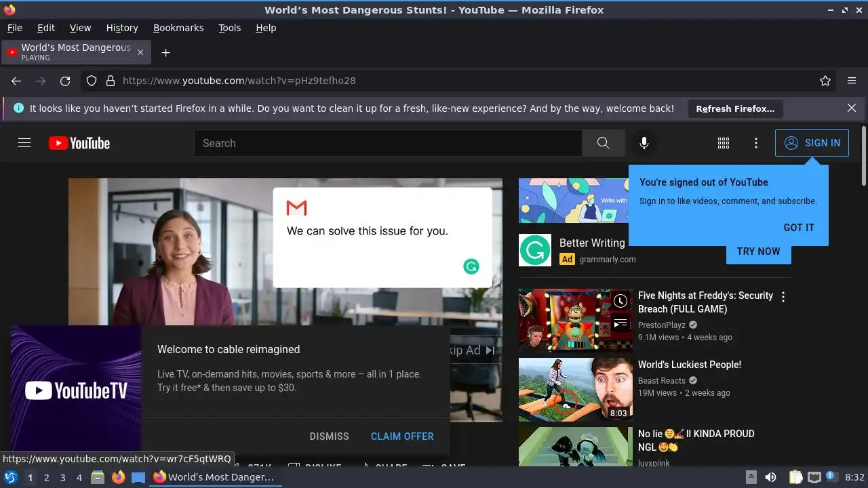This screenshot has height=488, width=868.
Task: Show desktop via taskbar icon
Action: pos(138,477)
